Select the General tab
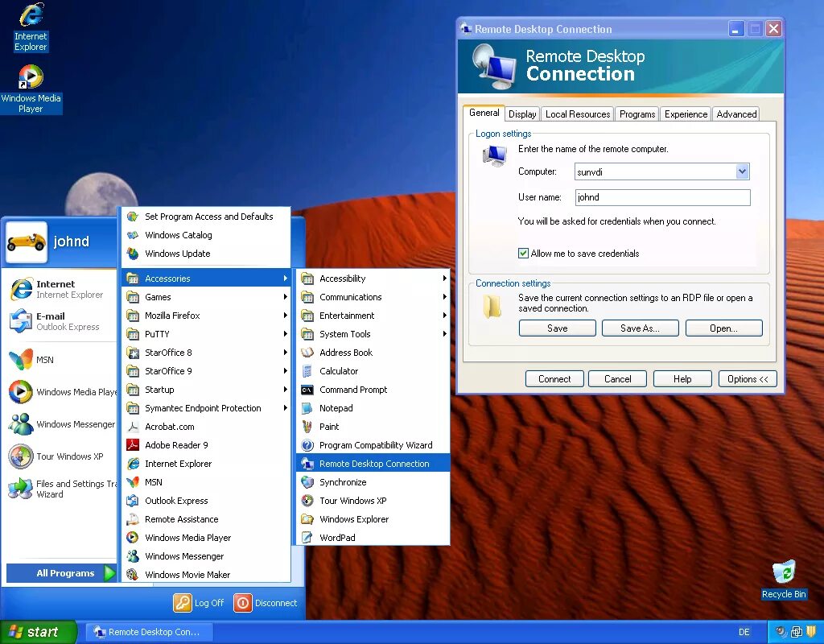824x644 pixels. 484,113
